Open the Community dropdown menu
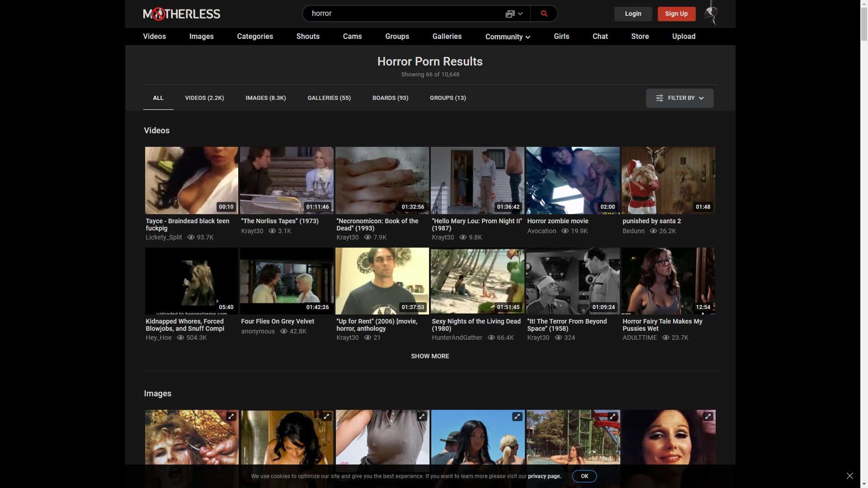This screenshot has width=868, height=488. pyautogui.click(x=507, y=37)
